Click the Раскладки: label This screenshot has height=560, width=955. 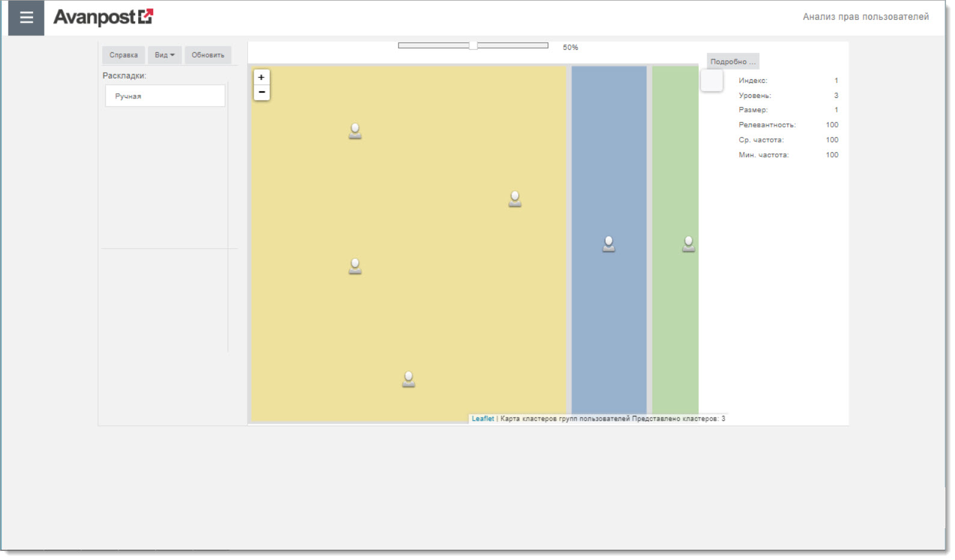pyautogui.click(x=124, y=76)
